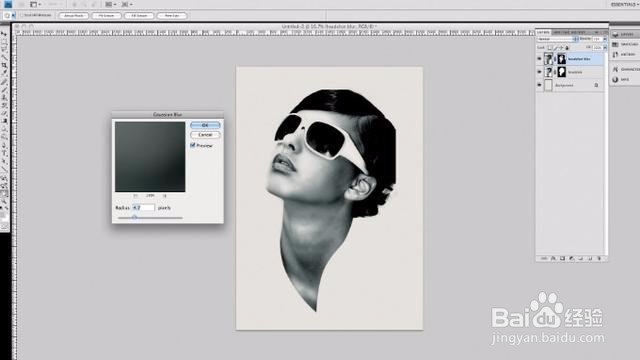Click Add layer style fx icon
The image size is (640, 360).
click(553, 258)
